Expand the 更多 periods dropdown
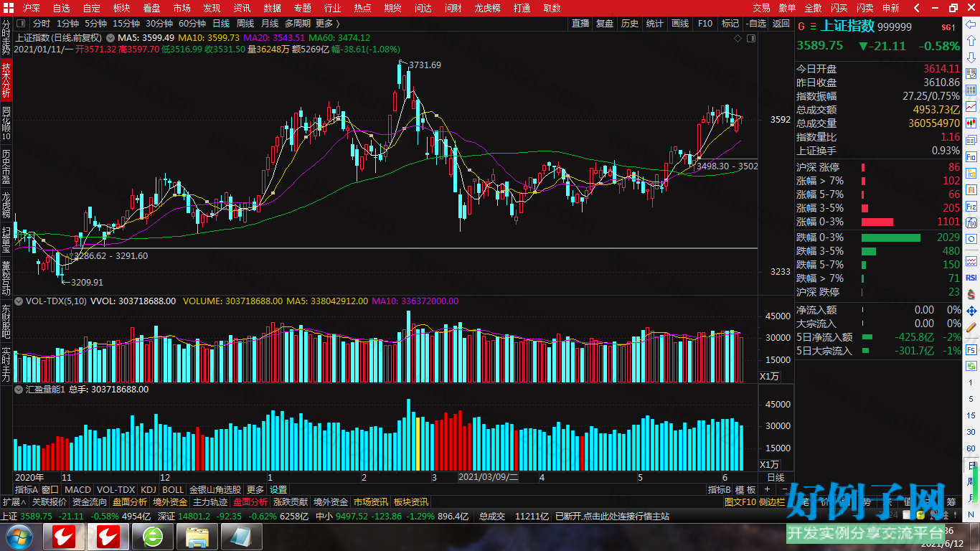 329,23
